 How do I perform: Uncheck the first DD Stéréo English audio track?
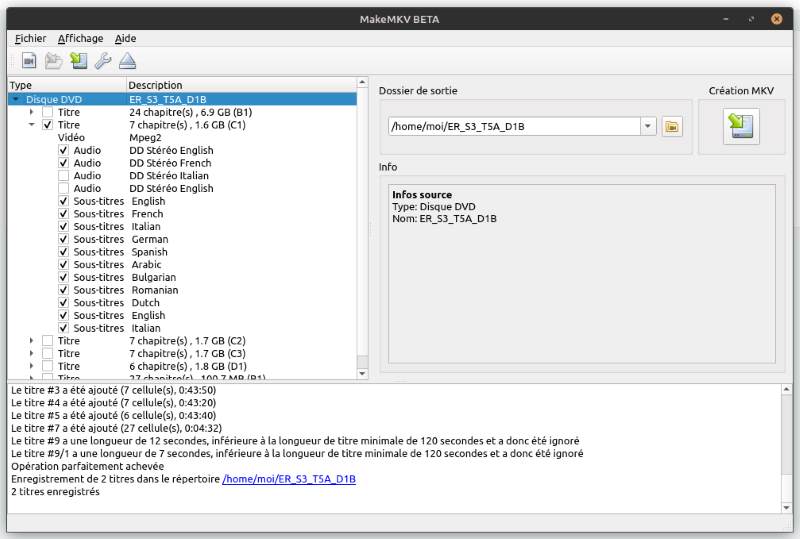click(63, 151)
